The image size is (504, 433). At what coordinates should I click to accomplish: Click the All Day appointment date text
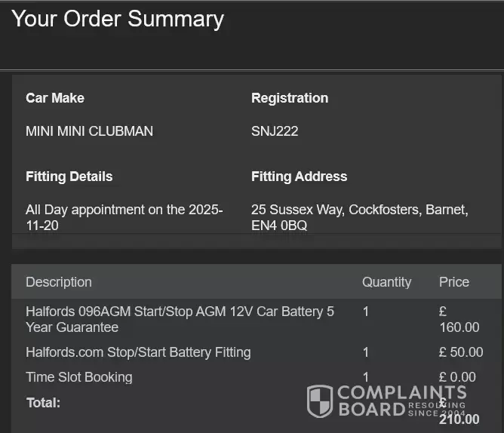124,217
